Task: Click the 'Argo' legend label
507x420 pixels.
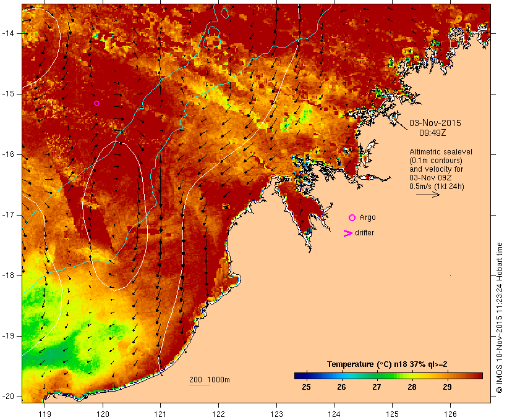Action: tap(368, 218)
